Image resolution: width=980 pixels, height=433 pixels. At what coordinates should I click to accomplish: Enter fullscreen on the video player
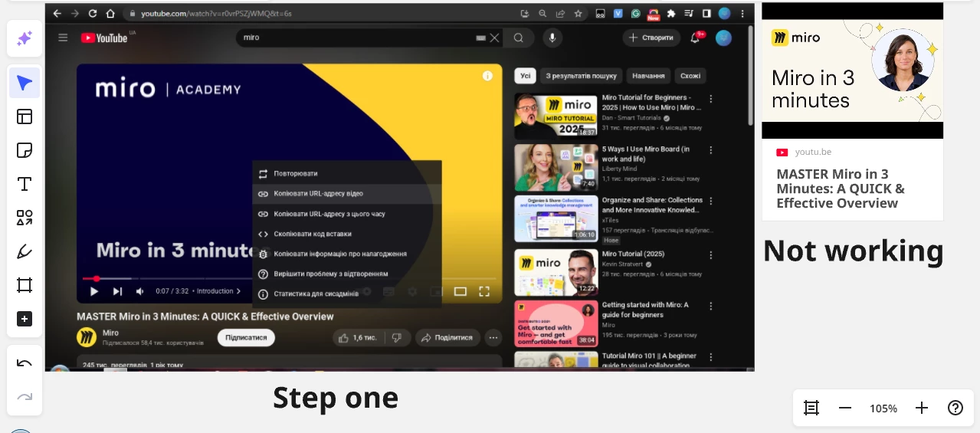click(x=484, y=291)
